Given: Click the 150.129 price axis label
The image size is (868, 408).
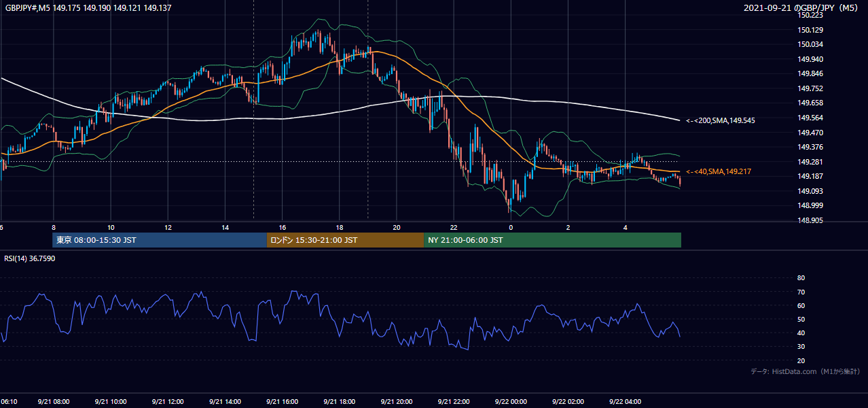Looking at the screenshot, I should coord(810,30).
